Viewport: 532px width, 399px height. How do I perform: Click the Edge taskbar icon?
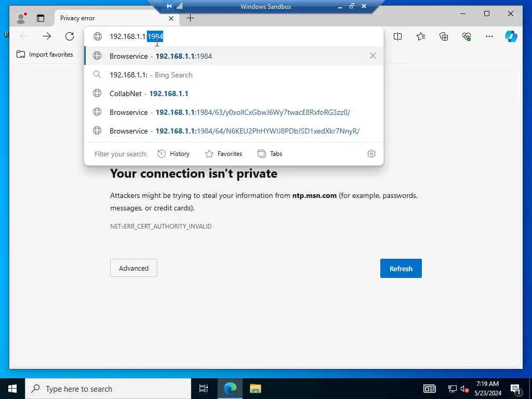point(230,389)
